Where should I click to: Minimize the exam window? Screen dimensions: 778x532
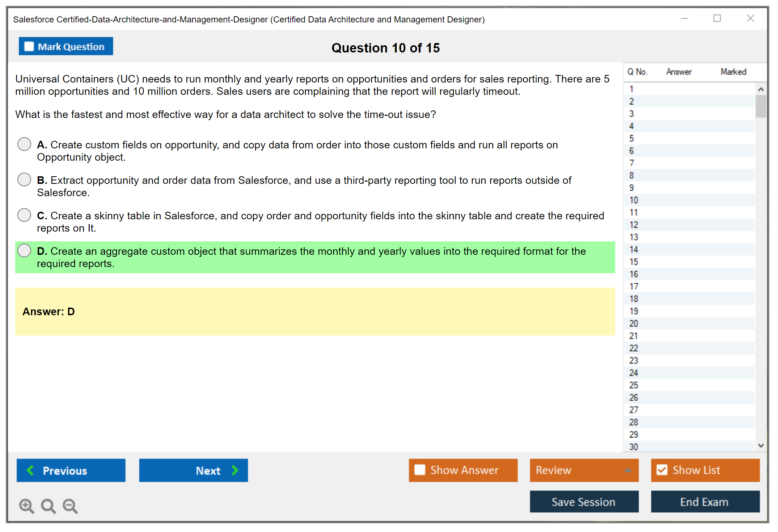(684, 18)
